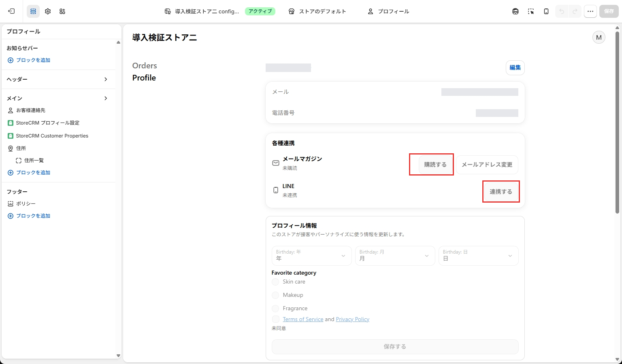Select the Makeup option
Viewport: 622px width, 364px height.
pyautogui.click(x=275, y=295)
